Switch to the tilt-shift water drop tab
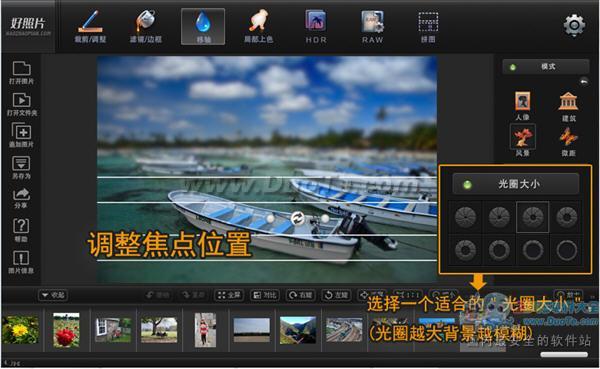The height and width of the screenshot is (369, 600). point(203,27)
